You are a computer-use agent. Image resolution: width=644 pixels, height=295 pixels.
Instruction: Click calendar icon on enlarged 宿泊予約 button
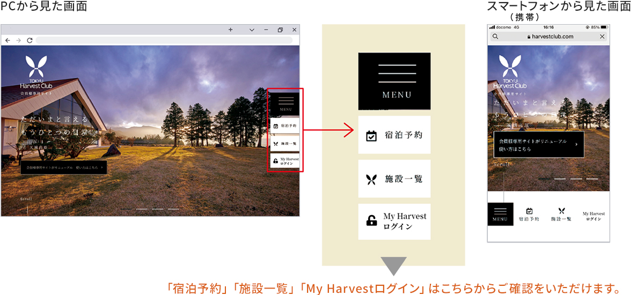371,136
